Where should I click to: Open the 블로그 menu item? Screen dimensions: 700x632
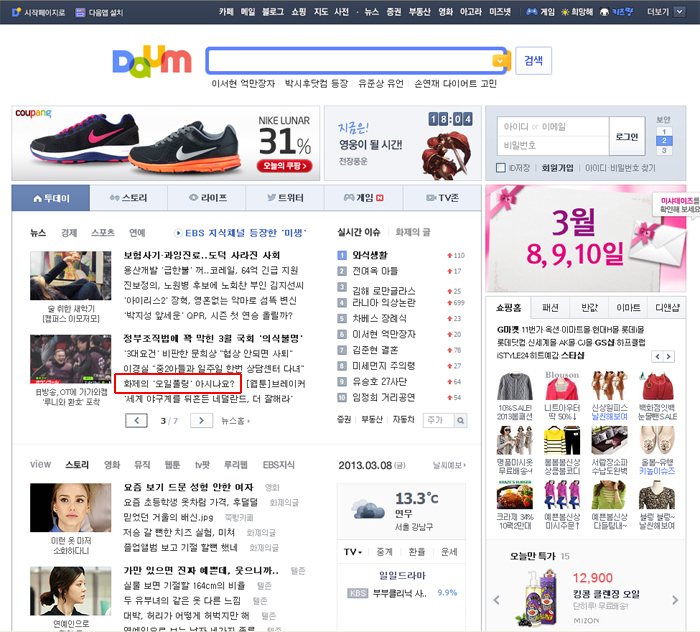click(273, 12)
